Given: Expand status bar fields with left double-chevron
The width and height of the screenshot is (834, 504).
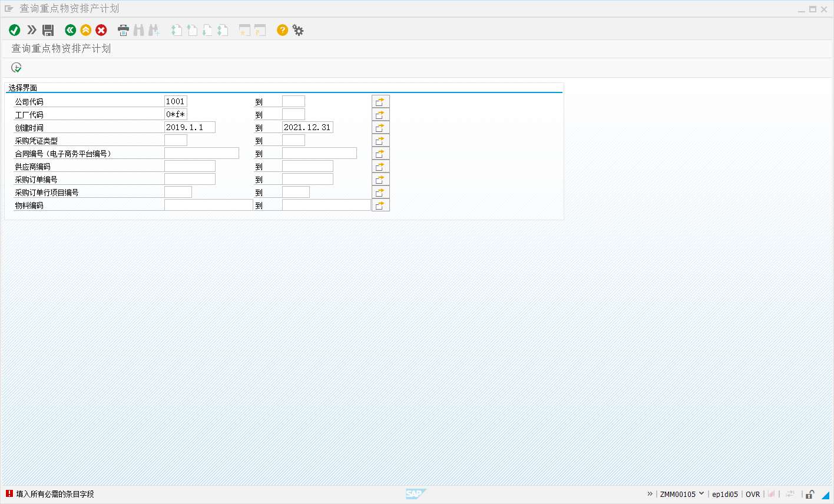Looking at the screenshot, I should pos(650,494).
